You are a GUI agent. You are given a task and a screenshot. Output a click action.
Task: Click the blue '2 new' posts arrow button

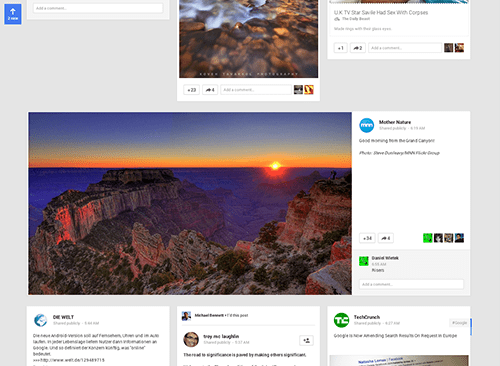click(13, 14)
